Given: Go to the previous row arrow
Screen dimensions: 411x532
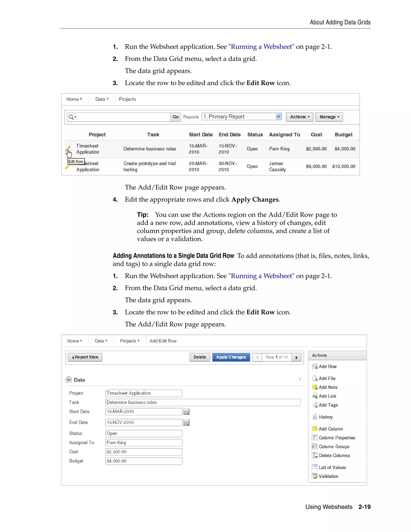Looking at the screenshot, I should point(257,357).
